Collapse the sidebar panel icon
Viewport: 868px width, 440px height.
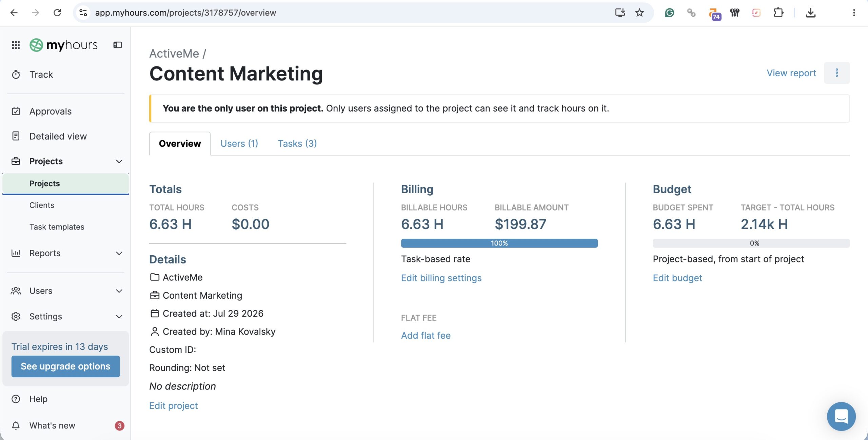[x=117, y=45]
